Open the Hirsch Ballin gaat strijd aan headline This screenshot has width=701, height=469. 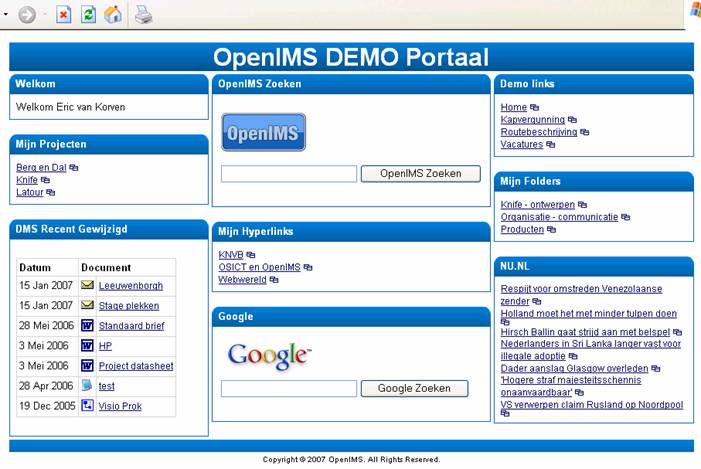click(x=585, y=332)
